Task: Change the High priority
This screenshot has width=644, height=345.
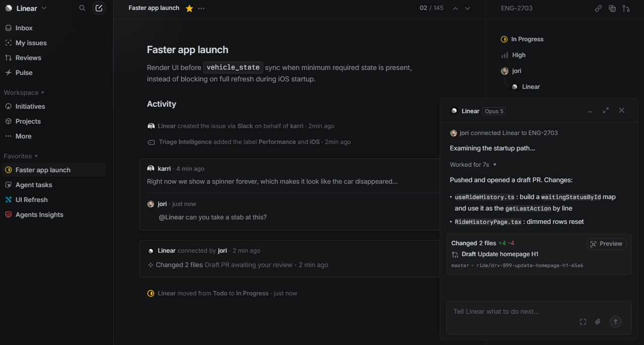Action: point(514,55)
